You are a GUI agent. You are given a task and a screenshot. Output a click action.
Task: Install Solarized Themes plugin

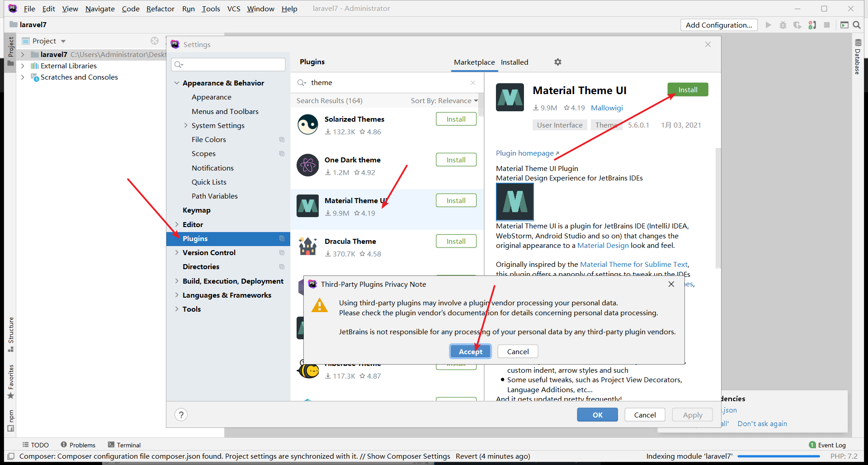(456, 119)
